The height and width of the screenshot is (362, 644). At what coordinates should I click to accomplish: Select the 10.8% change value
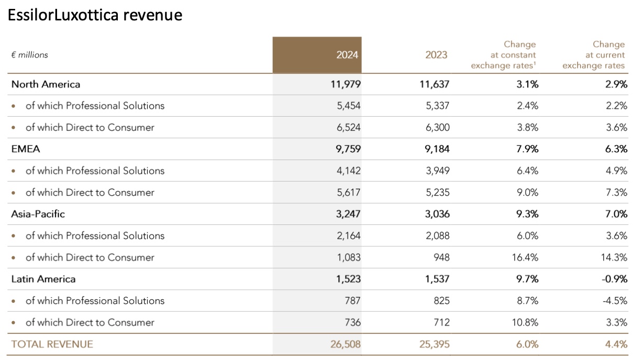(525, 322)
